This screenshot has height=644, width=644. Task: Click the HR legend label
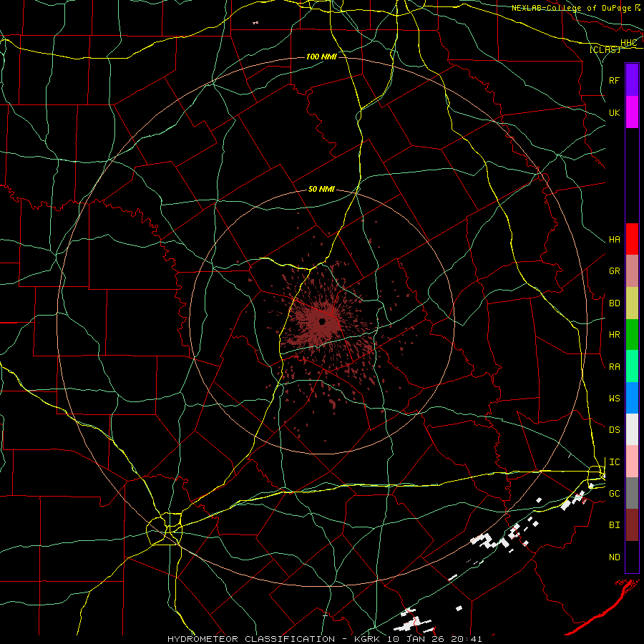click(614, 335)
